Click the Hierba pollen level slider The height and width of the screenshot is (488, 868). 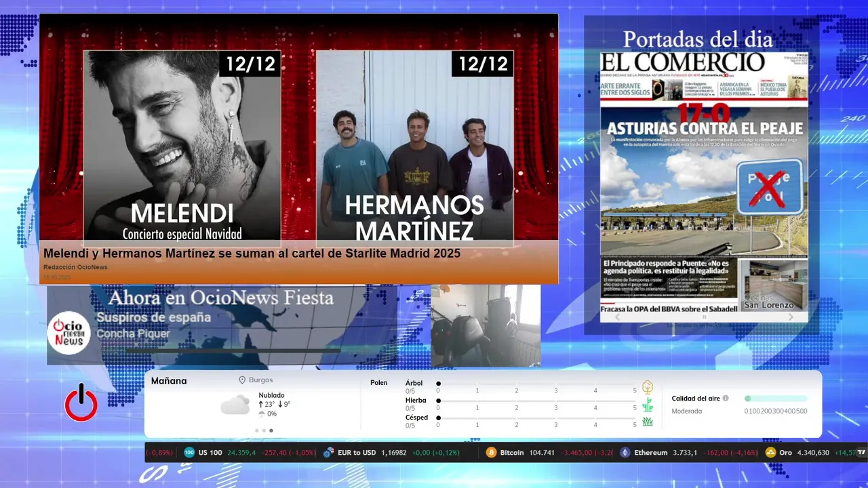pos(536,401)
